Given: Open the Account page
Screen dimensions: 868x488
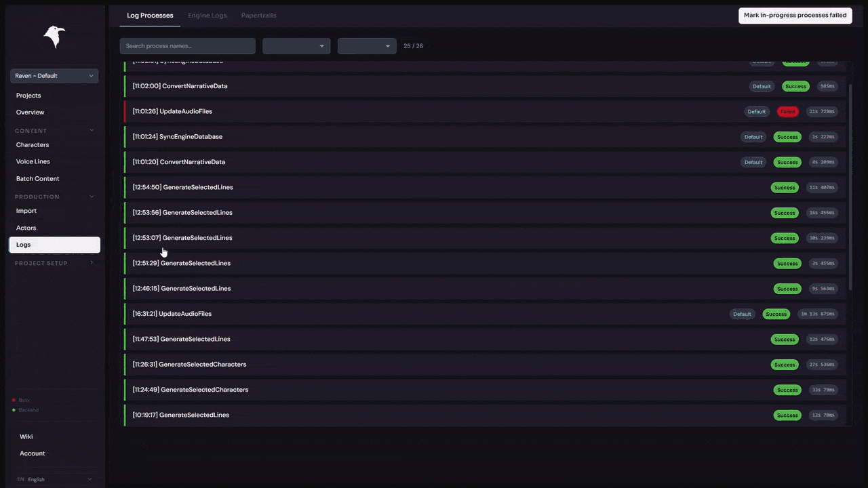Looking at the screenshot, I should (x=32, y=453).
